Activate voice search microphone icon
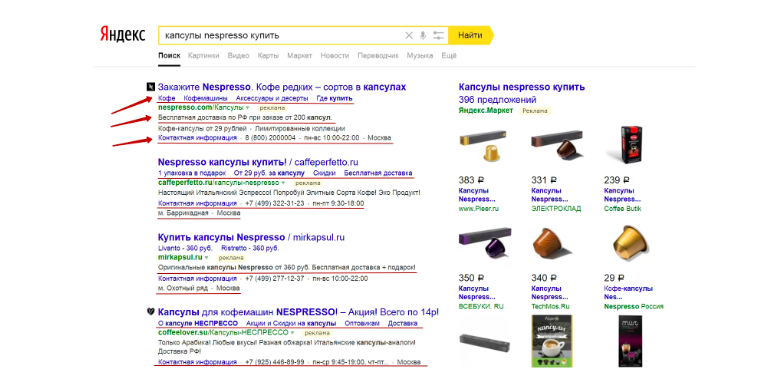The height and width of the screenshot is (390, 779). [423, 35]
